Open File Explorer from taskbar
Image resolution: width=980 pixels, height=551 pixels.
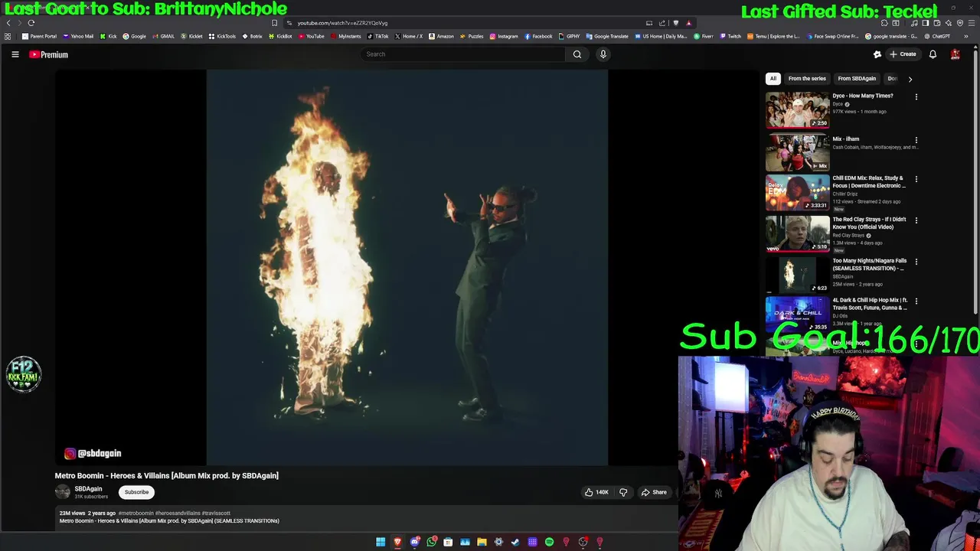(x=482, y=542)
